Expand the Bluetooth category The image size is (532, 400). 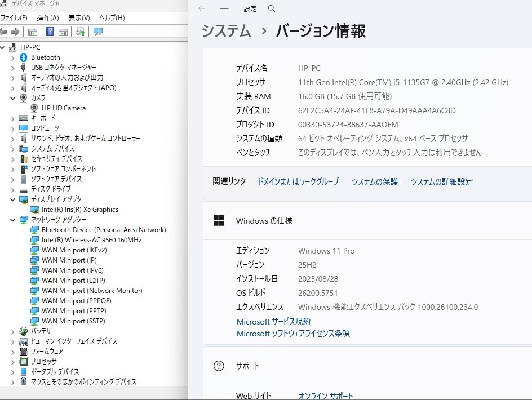[13, 57]
